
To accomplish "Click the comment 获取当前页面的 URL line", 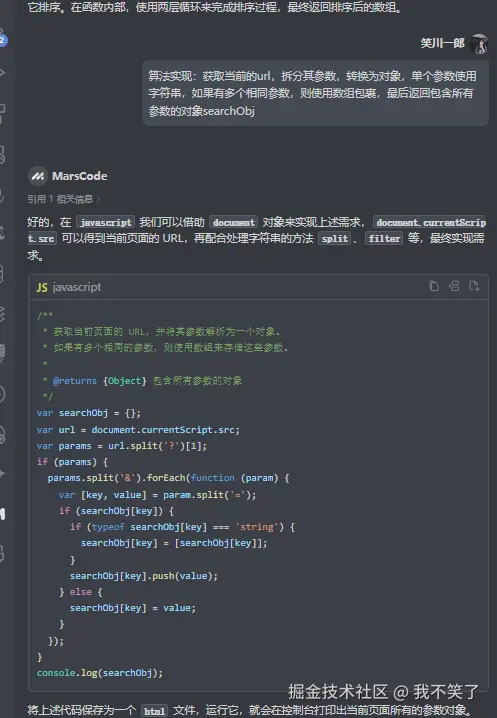I will (161, 331).
